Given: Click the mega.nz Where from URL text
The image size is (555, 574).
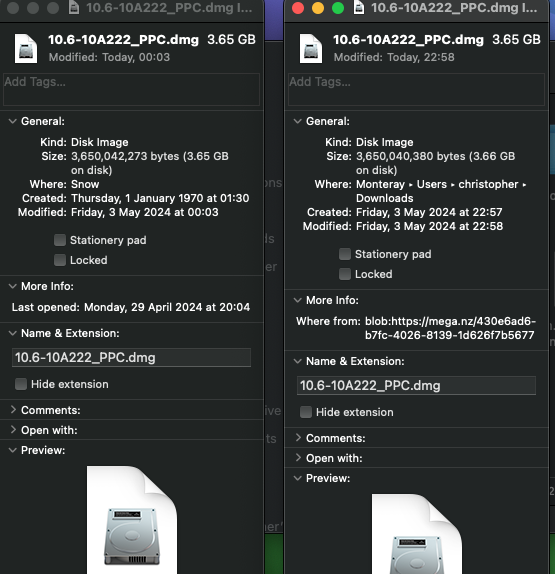Looking at the screenshot, I should [x=450, y=328].
